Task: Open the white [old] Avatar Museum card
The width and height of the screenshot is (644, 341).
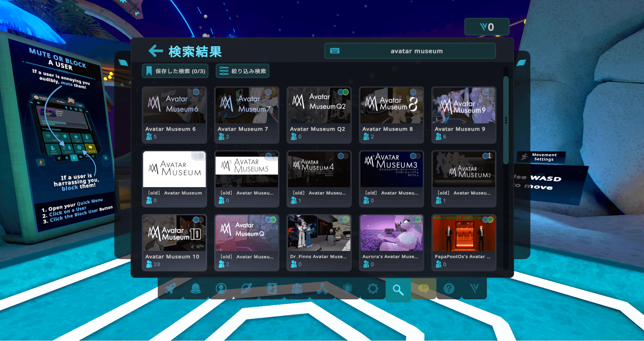Action: [174, 179]
